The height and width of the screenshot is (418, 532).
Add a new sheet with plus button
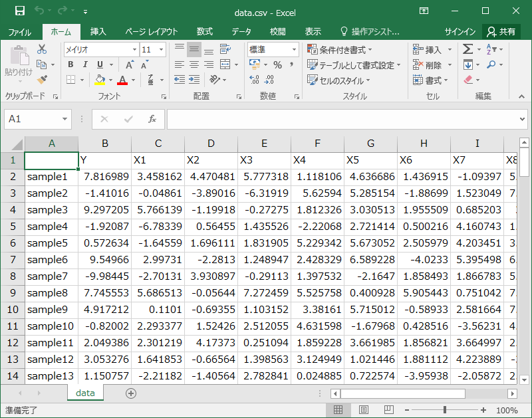(131, 393)
